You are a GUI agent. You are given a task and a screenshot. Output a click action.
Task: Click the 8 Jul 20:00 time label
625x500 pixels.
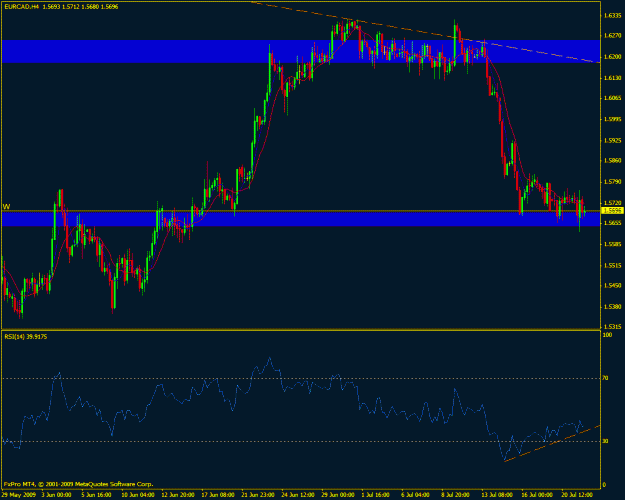tap(456, 495)
